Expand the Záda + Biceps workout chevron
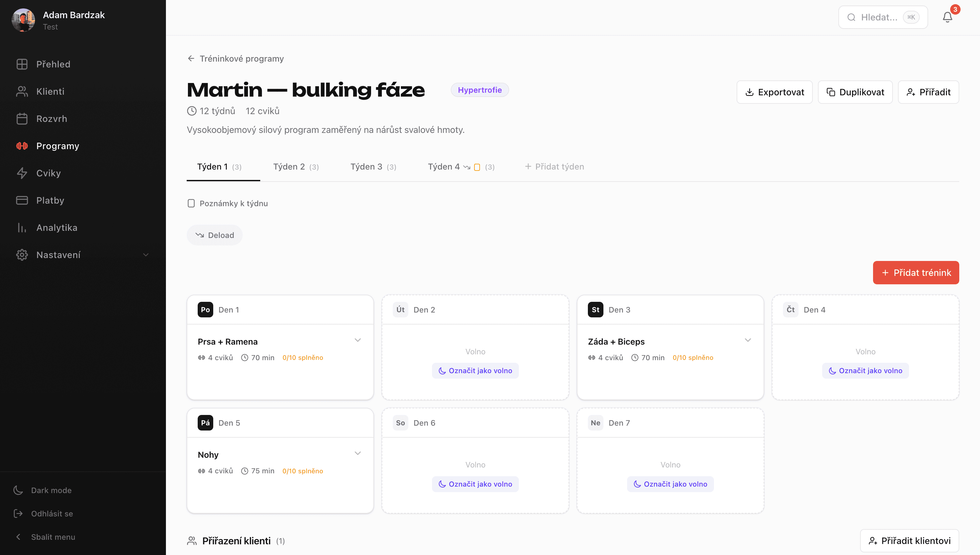The height and width of the screenshot is (555, 980). tap(748, 340)
